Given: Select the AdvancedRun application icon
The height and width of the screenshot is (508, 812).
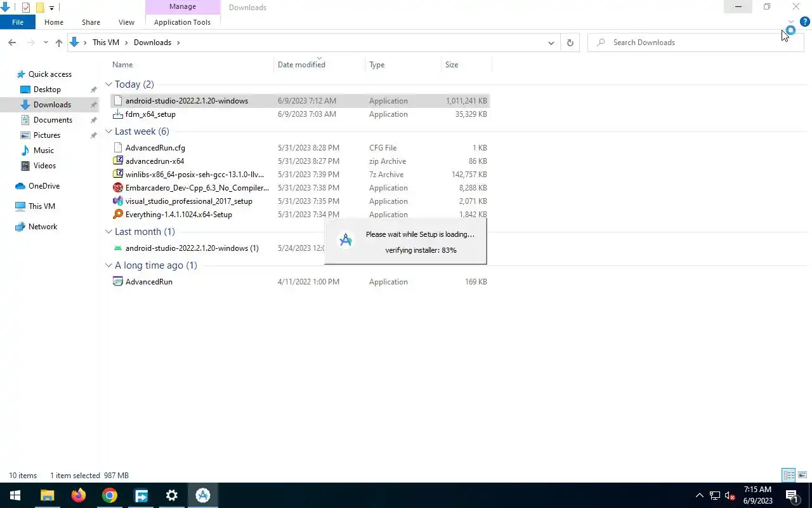Looking at the screenshot, I should tap(117, 282).
